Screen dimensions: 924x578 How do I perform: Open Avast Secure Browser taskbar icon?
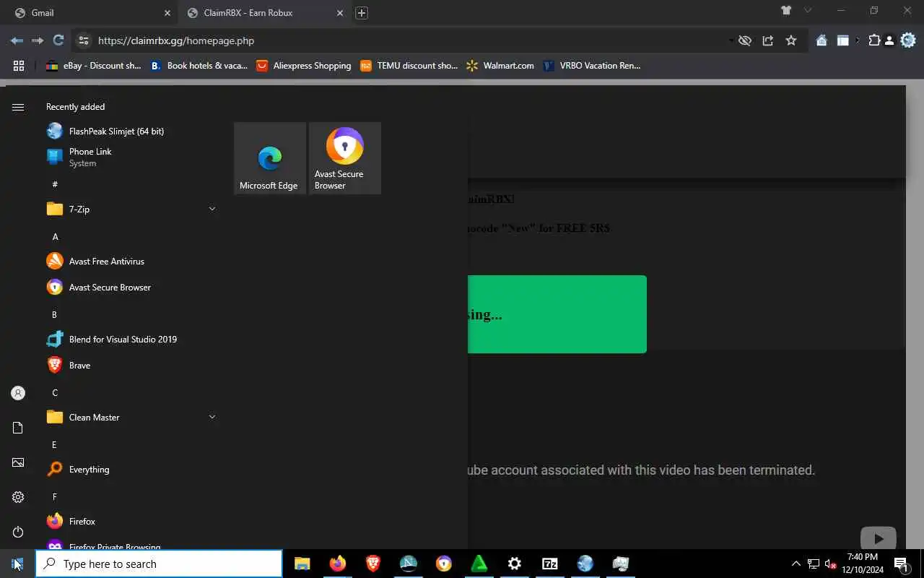443,564
